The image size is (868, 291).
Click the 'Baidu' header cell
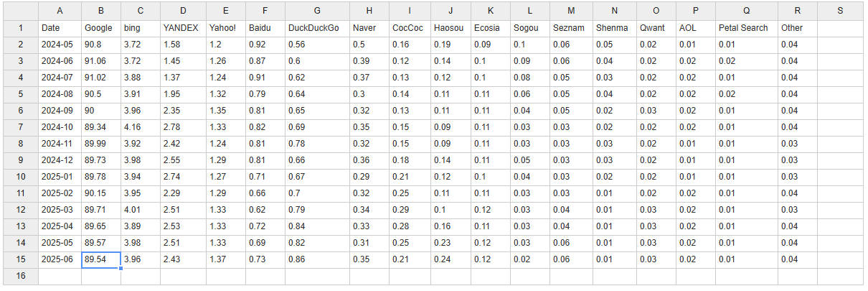265,28
